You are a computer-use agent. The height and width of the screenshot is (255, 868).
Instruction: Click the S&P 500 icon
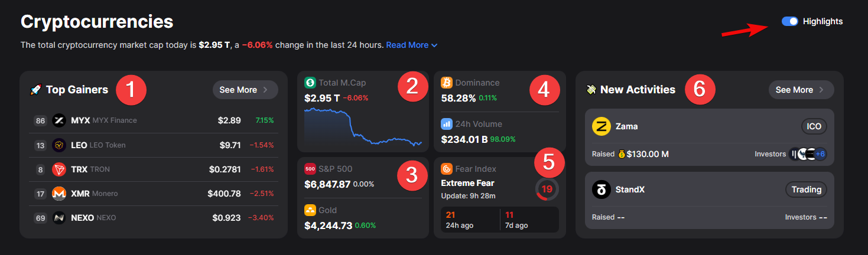coord(310,169)
